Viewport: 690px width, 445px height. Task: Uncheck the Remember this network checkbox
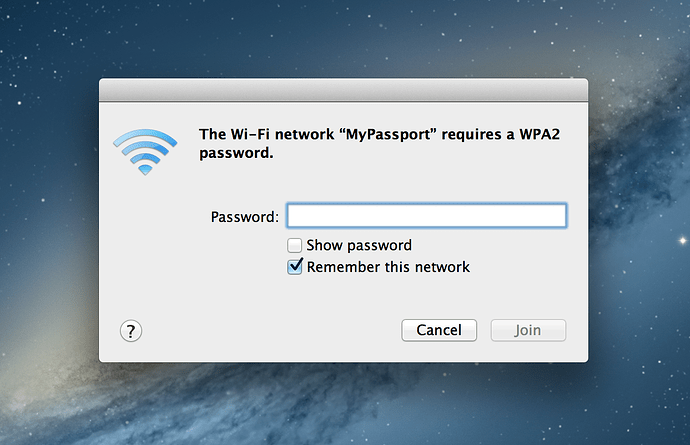pos(294,267)
